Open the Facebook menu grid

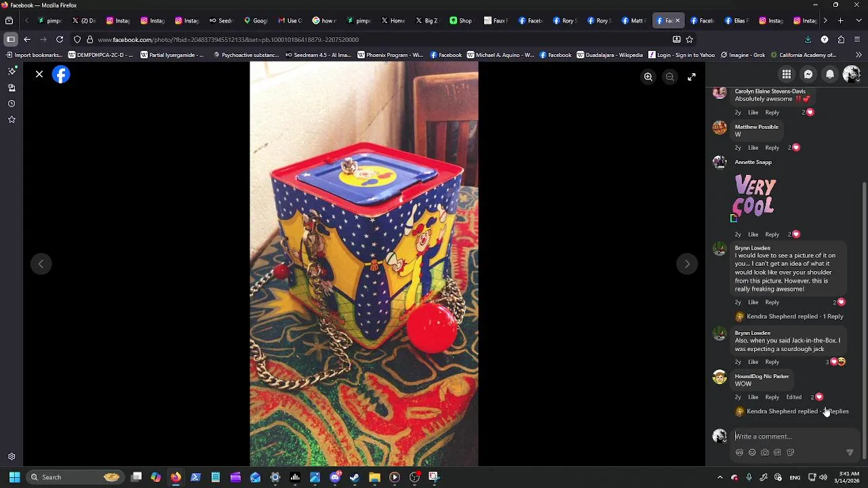point(787,75)
